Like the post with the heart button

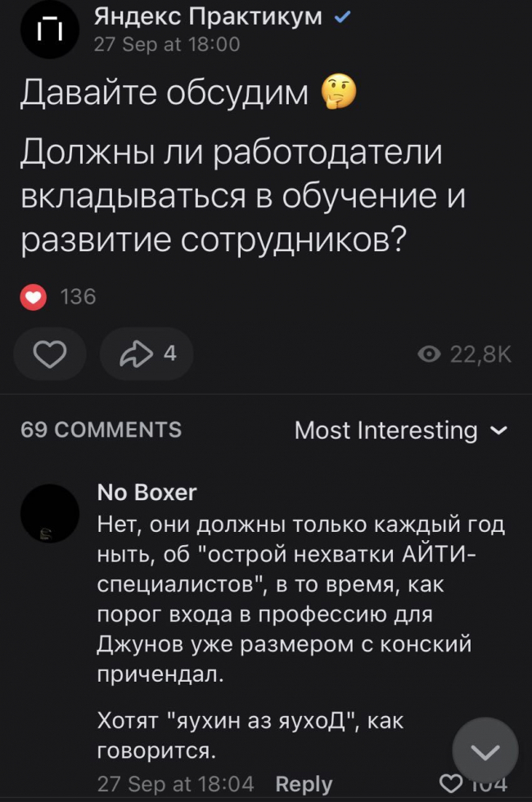click(50, 354)
